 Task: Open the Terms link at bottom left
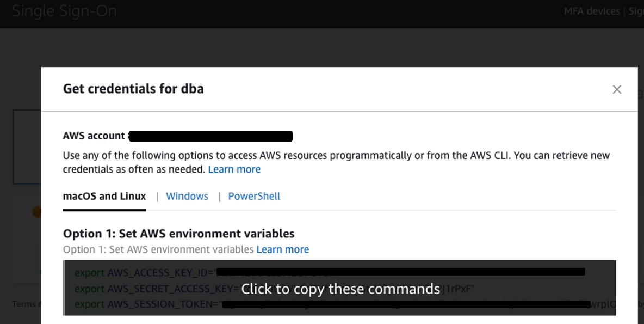[x=24, y=304]
